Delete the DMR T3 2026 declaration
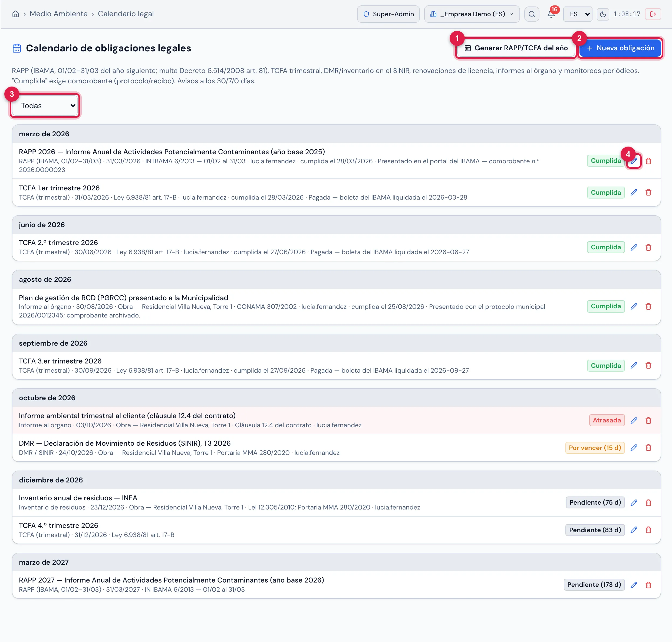Viewport: 672px width, 642px height. (x=648, y=448)
